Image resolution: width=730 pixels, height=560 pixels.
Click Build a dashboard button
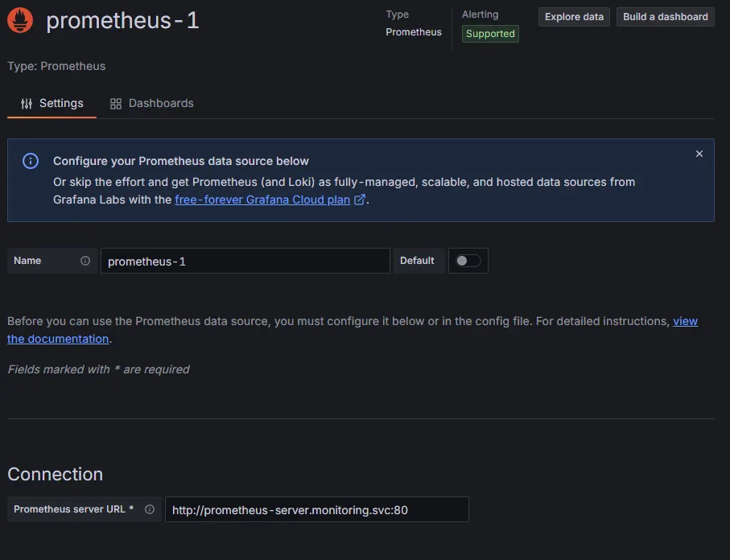click(665, 17)
